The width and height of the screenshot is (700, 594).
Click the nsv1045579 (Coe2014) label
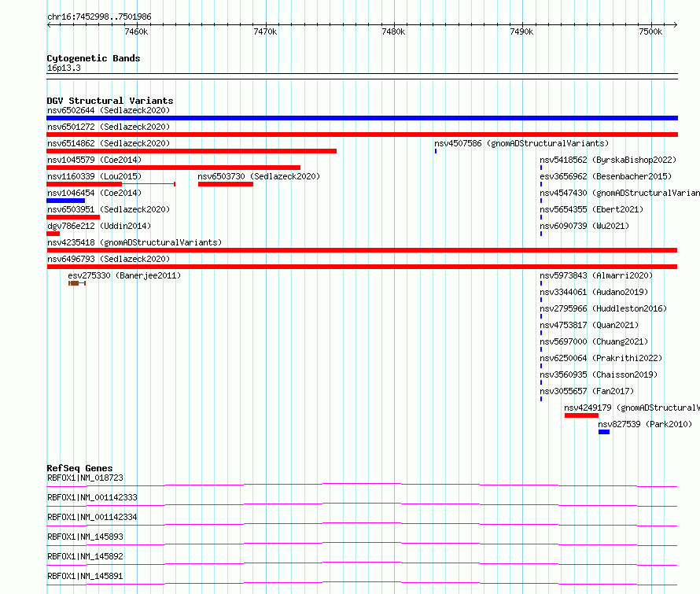94,160
